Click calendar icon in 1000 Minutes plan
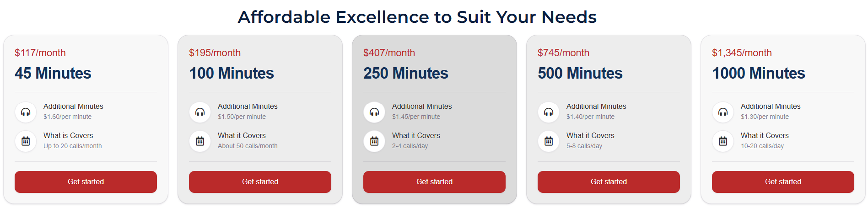868x208 pixels. (723, 141)
